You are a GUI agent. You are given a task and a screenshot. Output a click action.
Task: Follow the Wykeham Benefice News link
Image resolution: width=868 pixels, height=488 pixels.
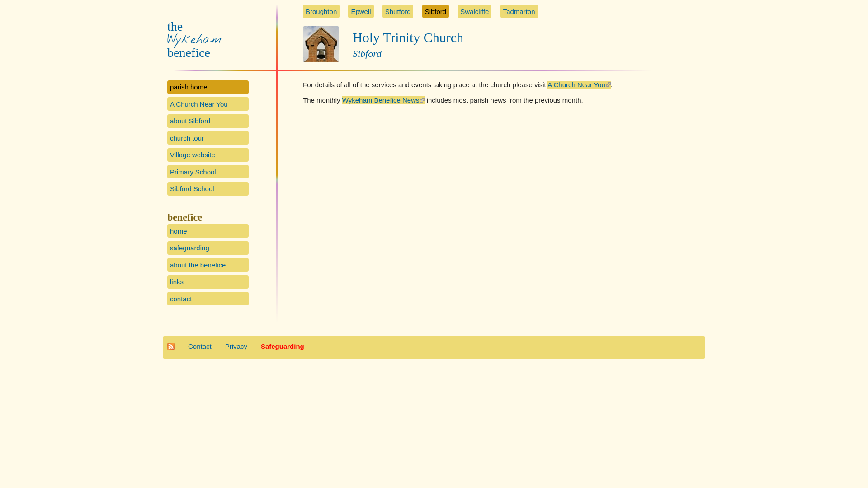coord(383,100)
